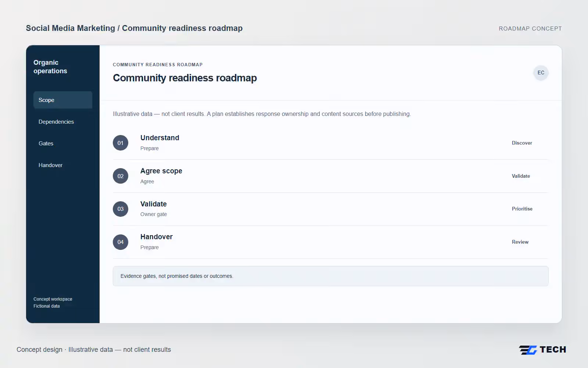This screenshot has width=588, height=368.
Task: Click the Prepare subtitle under Understand
Action: coord(150,148)
